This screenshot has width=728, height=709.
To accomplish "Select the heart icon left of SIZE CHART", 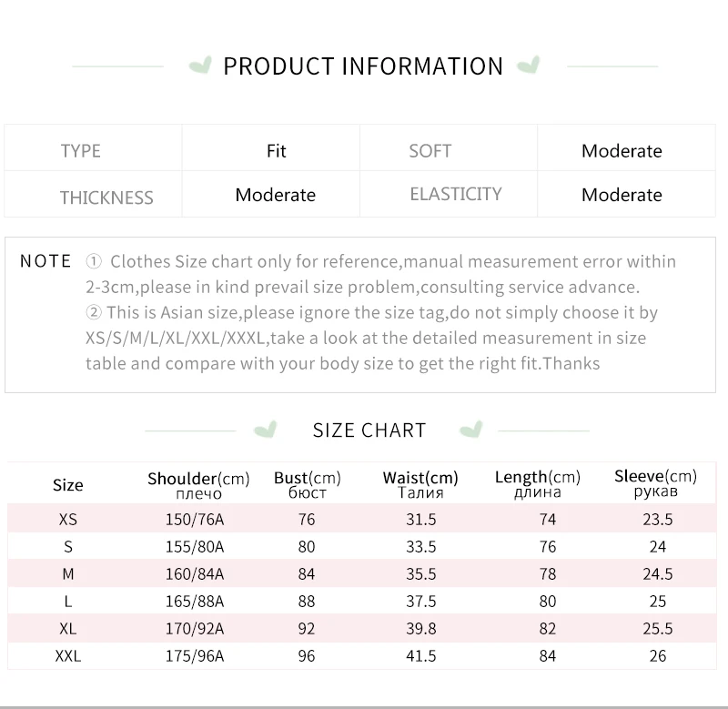I will click(266, 430).
